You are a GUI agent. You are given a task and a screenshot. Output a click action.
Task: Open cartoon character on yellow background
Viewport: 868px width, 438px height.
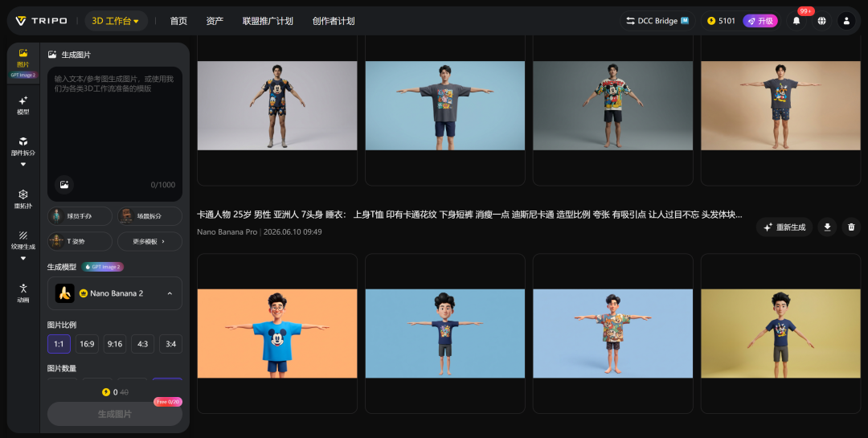780,334
